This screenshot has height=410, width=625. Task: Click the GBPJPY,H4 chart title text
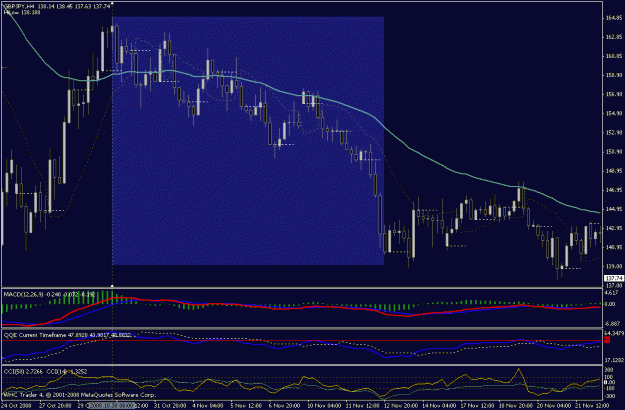(x=19, y=7)
